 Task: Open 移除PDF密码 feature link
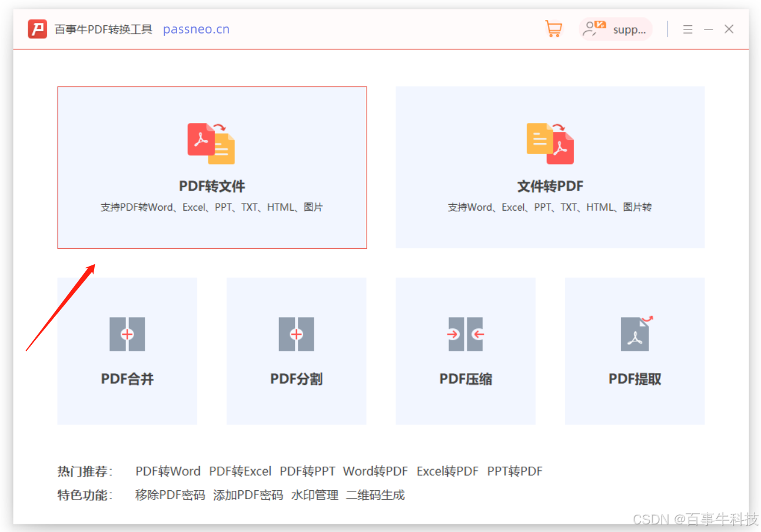170,495
